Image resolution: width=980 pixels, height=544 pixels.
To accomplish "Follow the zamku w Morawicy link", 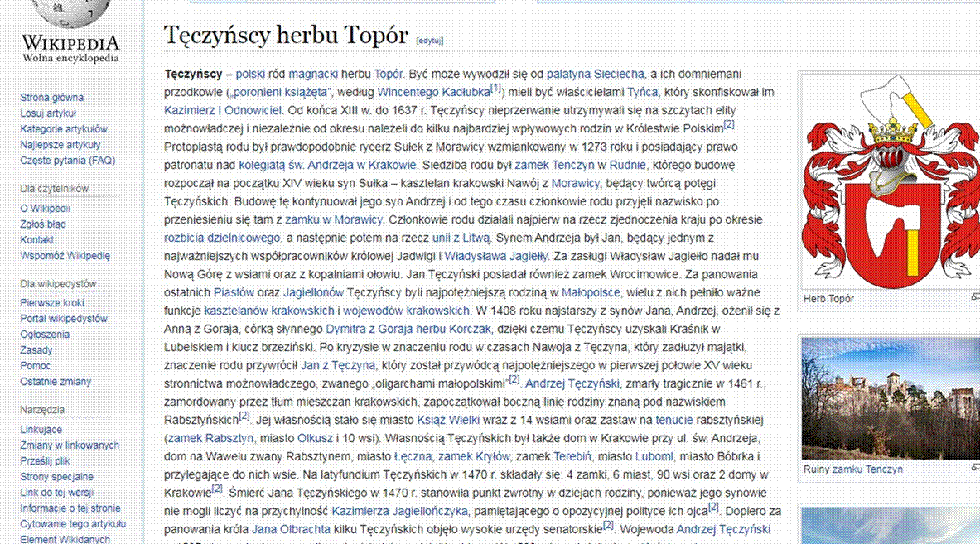I will tap(334, 219).
